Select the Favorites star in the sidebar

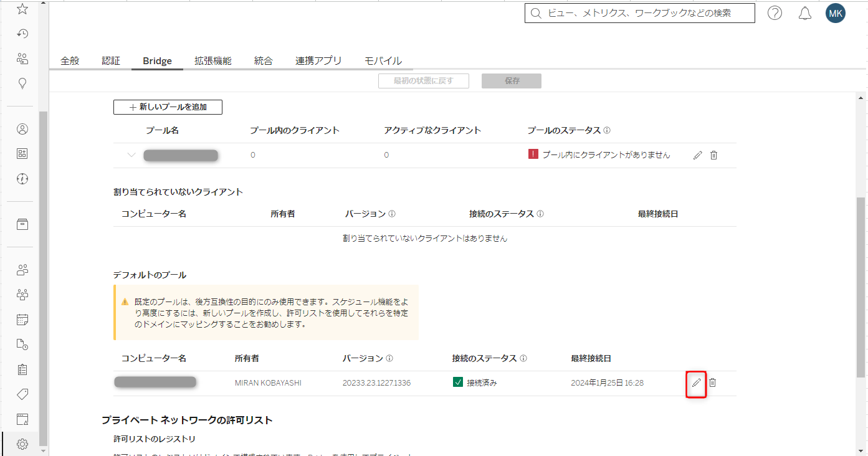tap(22, 9)
